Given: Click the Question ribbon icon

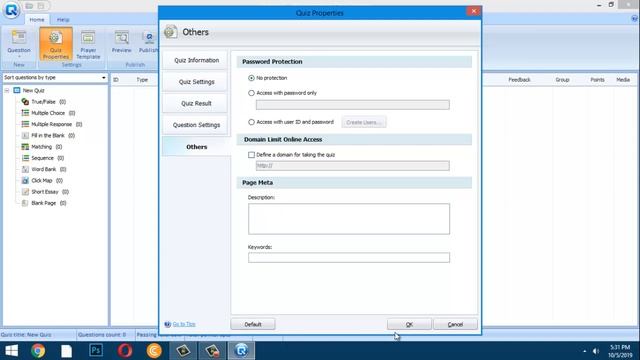Looking at the screenshot, I should (x=19, y=43).
